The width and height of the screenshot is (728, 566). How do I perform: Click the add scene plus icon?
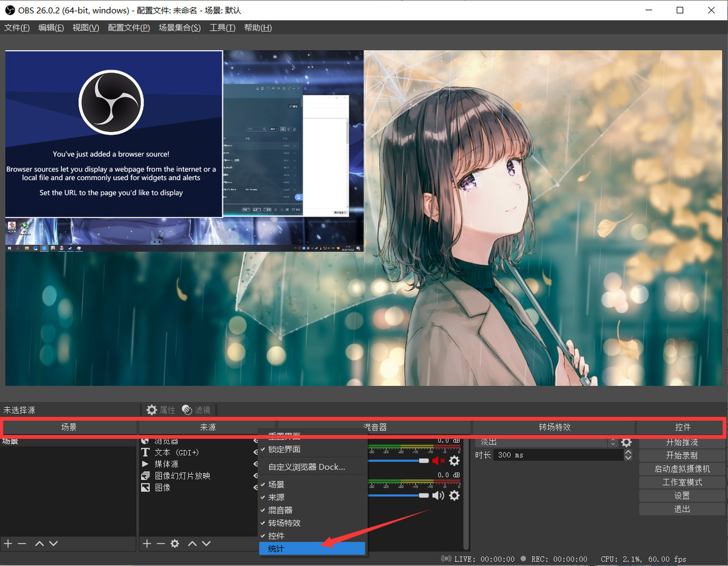pos(9,543)
